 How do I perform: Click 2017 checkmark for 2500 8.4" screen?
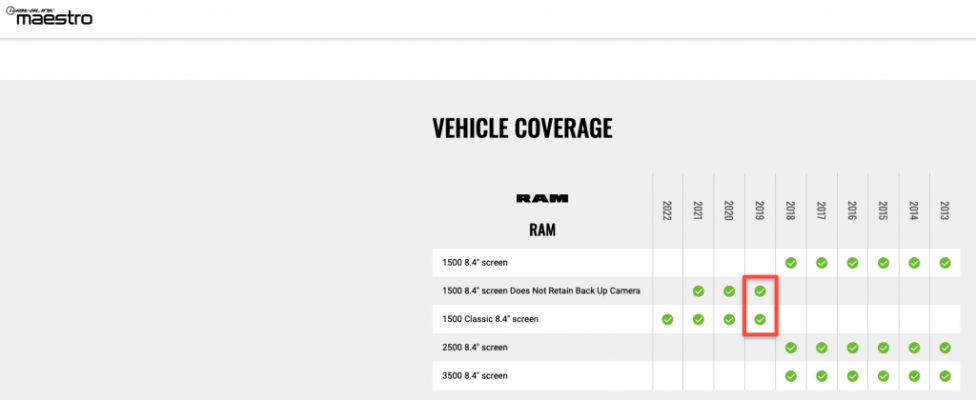tap(822, 348)
